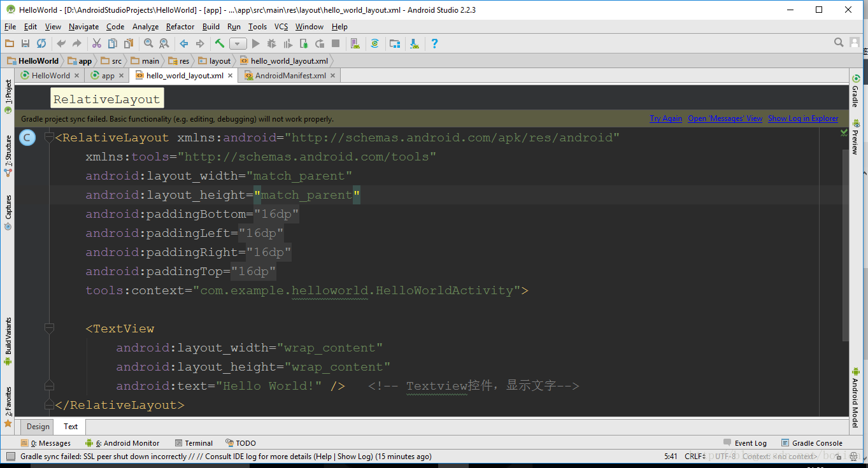Open the Terminal tool window
Screen dimensions: 868x468
(194, 443)
